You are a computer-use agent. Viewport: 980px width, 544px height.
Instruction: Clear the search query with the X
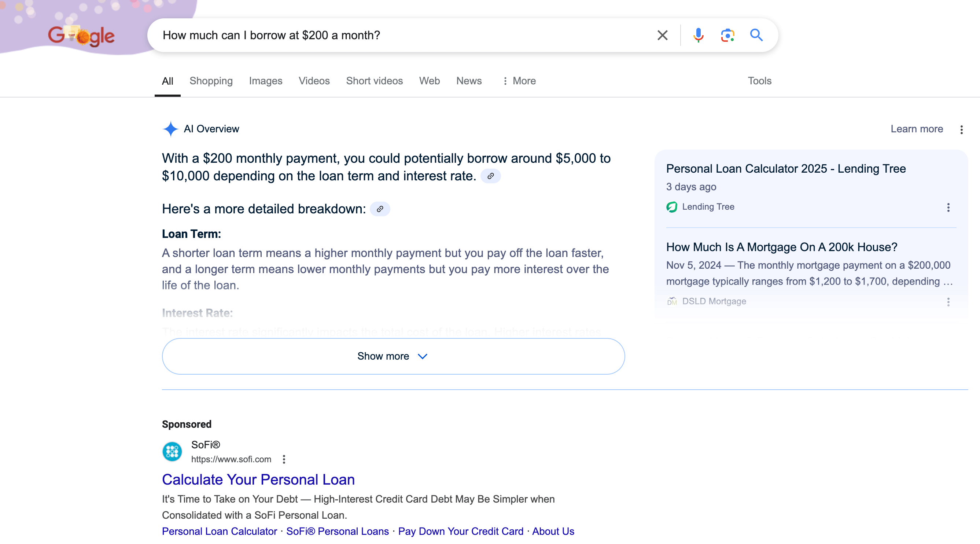tap(662, 35)
